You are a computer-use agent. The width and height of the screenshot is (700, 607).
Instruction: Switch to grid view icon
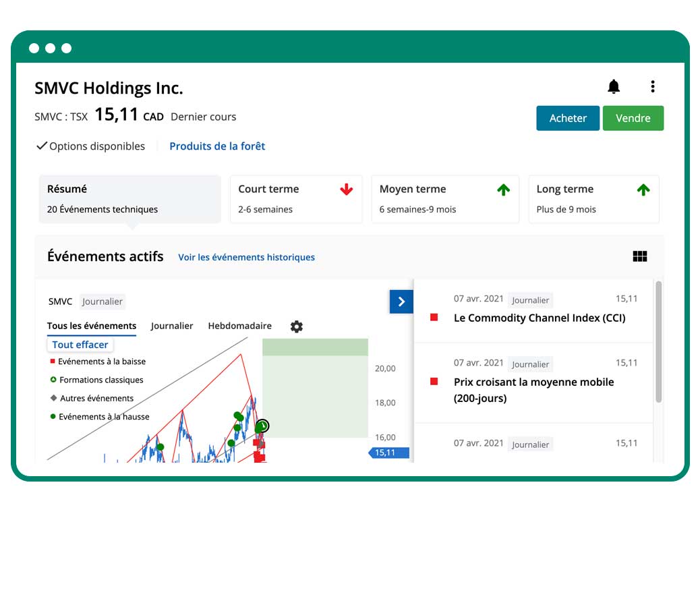(640, 256)
